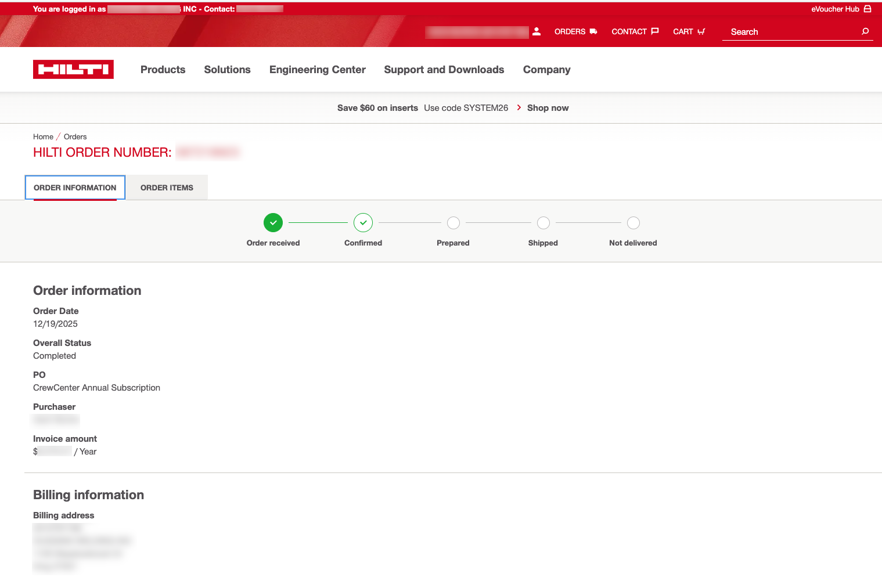Open the shopping cart icon
This screenshot has height=588, width=882.
coord(701,31)
